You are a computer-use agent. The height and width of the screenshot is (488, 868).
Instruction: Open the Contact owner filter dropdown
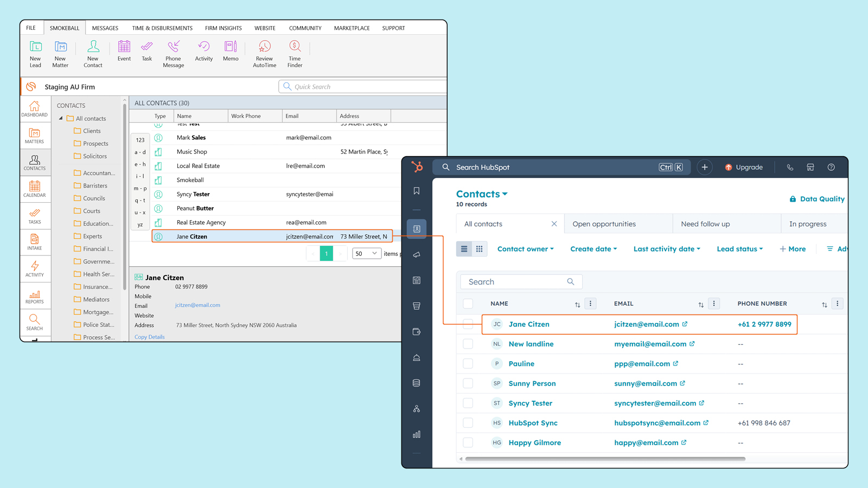coord(525,249)
